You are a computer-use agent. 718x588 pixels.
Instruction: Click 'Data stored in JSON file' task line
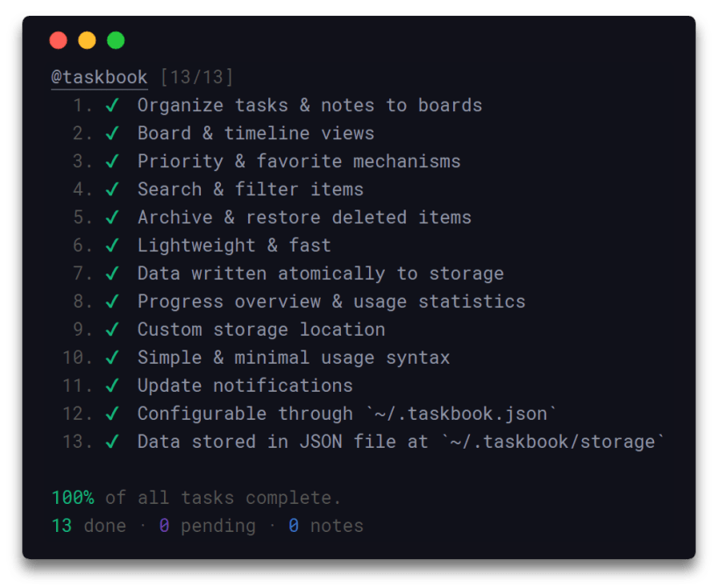click(x=401, y=442)
